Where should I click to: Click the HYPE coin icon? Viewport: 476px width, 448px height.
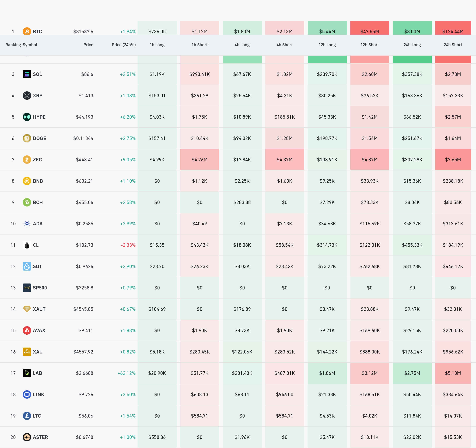tap(27, 117)
